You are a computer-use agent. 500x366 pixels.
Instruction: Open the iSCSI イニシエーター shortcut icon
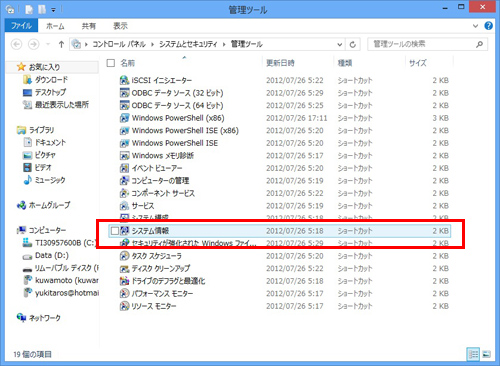point(124,80)
